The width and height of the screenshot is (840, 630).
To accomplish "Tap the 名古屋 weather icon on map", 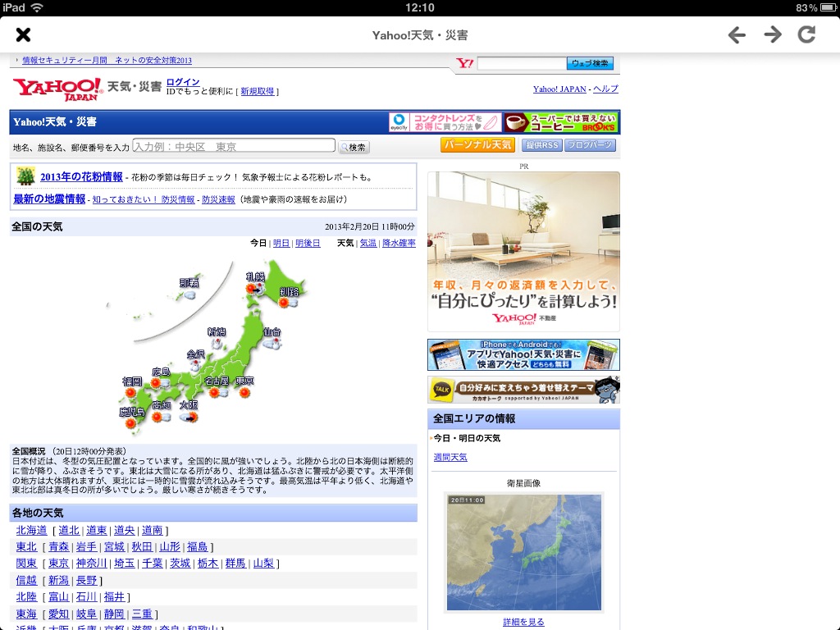I will pyautogui.click(x=218, y=393).
